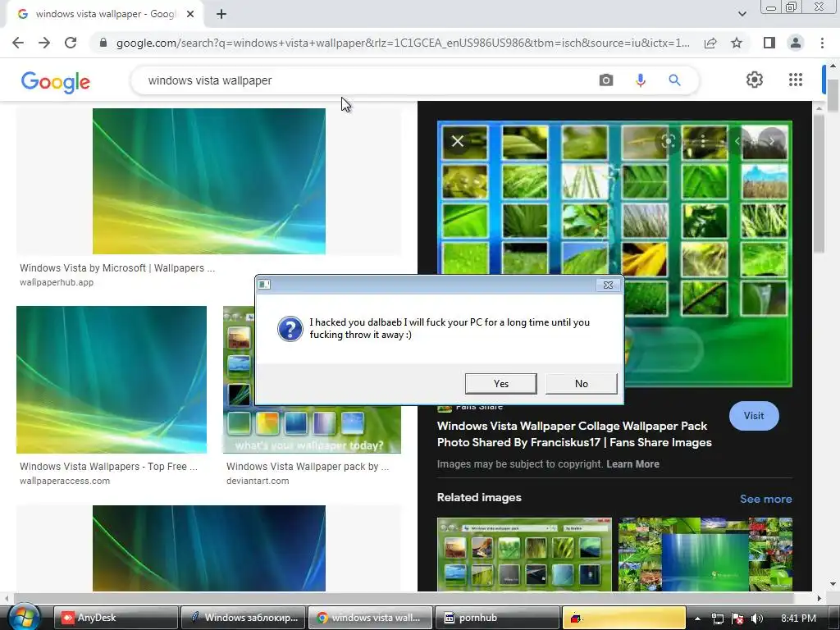Image resolution: width=840 pixels, height=630 pixels.
Task: Click the highlighted untitled taskbar item
Action: (624, 618)
